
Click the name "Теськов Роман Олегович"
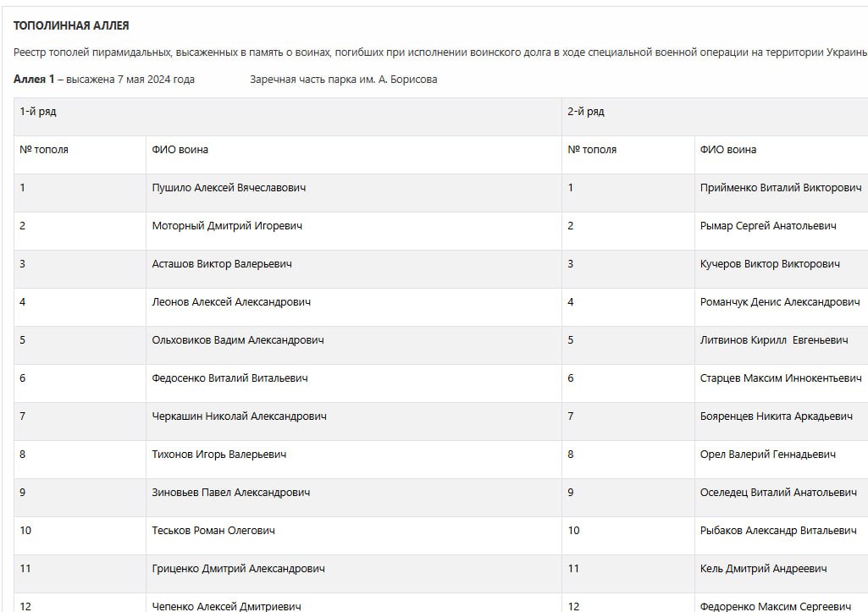213,531
